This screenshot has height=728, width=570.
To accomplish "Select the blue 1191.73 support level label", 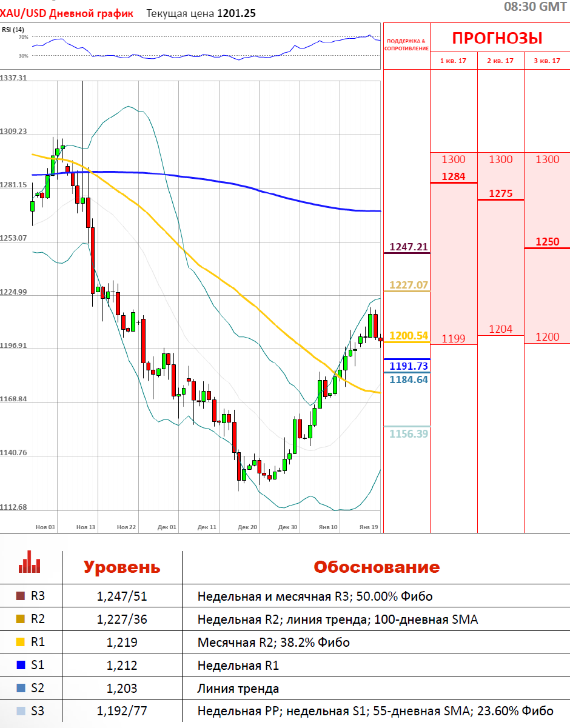I will (x=408, y=366).
